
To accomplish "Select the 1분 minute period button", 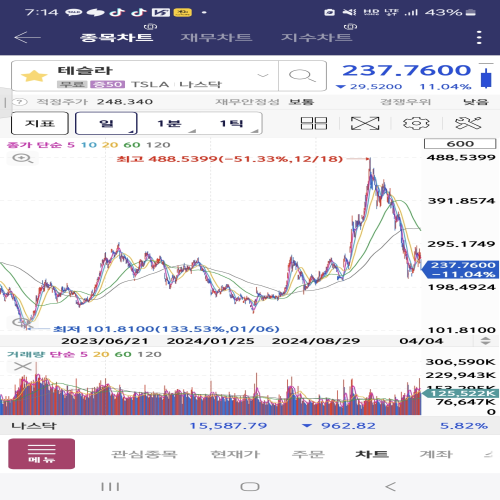I will pos(169,123).
